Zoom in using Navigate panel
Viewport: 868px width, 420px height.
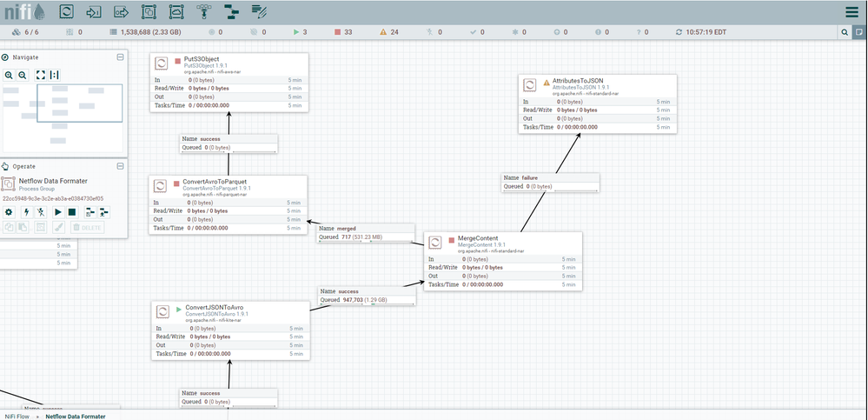pos(10,75)
